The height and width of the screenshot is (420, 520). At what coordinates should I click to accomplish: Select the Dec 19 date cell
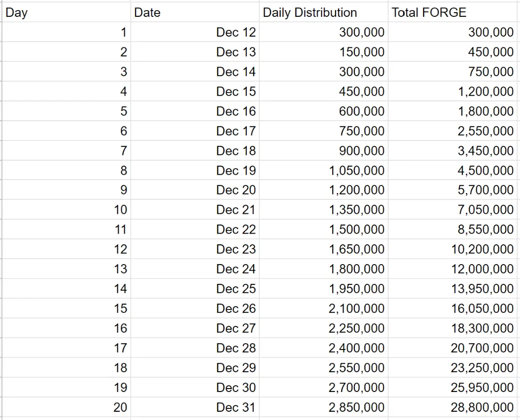195,170
